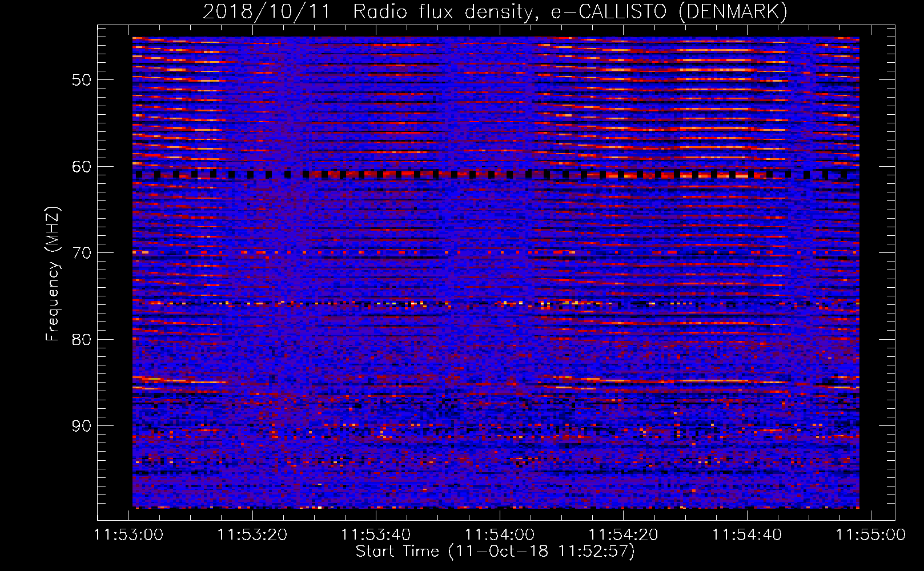Click the frequency tick label 50
The width and height of the screenshot is (924, 571).
(x=81, y=79)
